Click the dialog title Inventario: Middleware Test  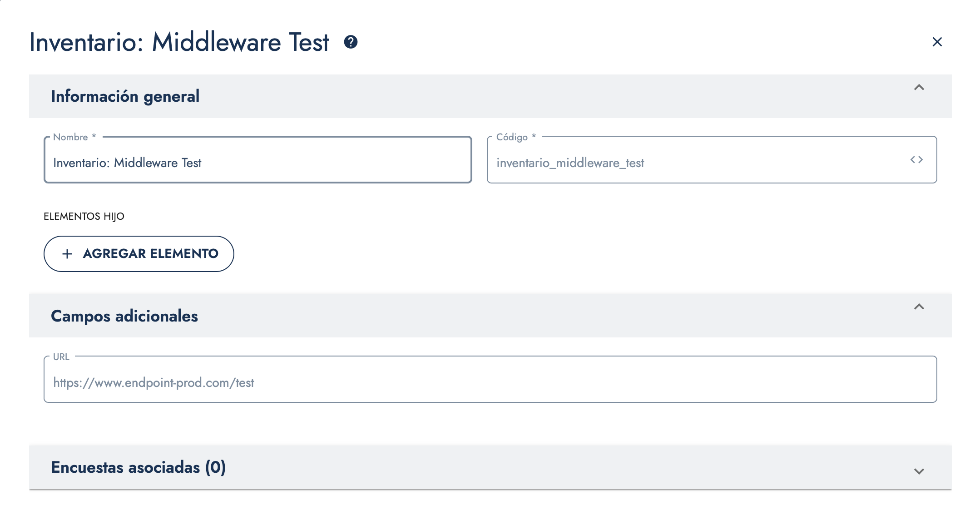(179, 42)
